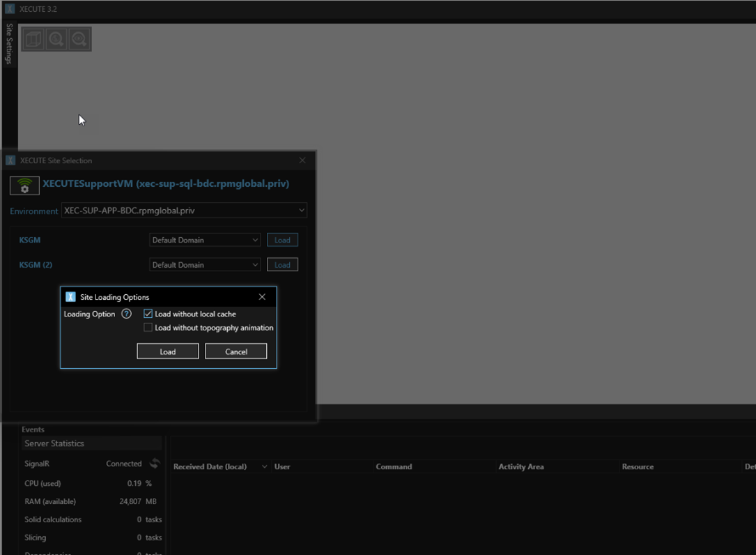Image resolution: width=756 pixels, height=555 pixels.
Task: Click the XECUTE Site Selection window logo
Action: [10, 160]
